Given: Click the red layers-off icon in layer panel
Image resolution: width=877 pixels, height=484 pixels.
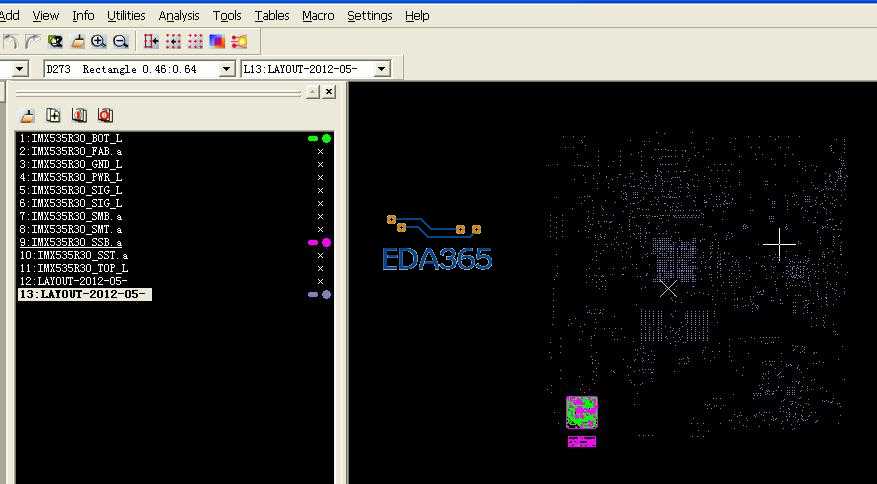Looking at the screenshot, I should pos(105,115).
